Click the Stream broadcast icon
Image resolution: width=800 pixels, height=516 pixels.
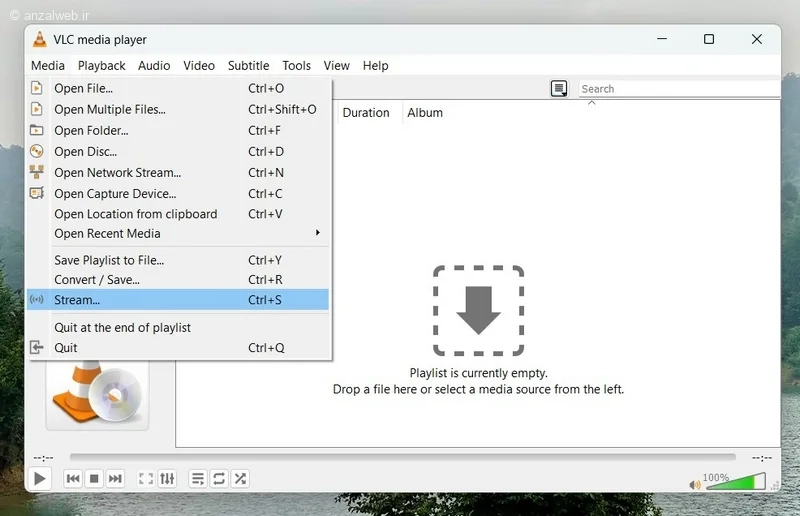pyautogui.click(x=37, y=299)
